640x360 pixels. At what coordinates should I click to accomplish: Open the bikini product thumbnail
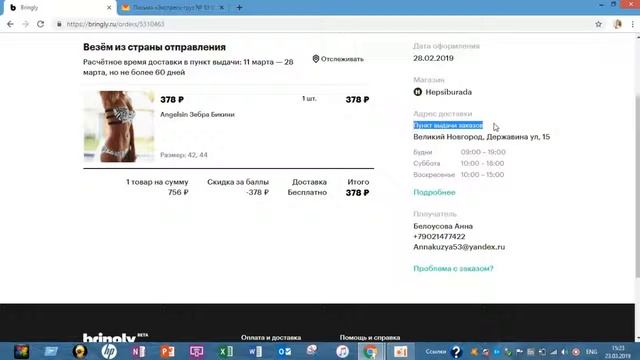pos(119,126)
